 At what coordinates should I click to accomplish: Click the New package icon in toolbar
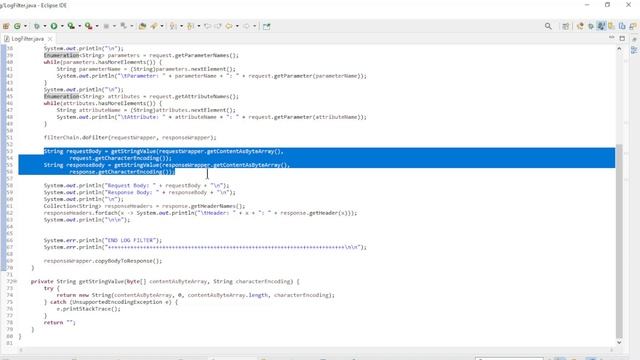pos(6,26)
